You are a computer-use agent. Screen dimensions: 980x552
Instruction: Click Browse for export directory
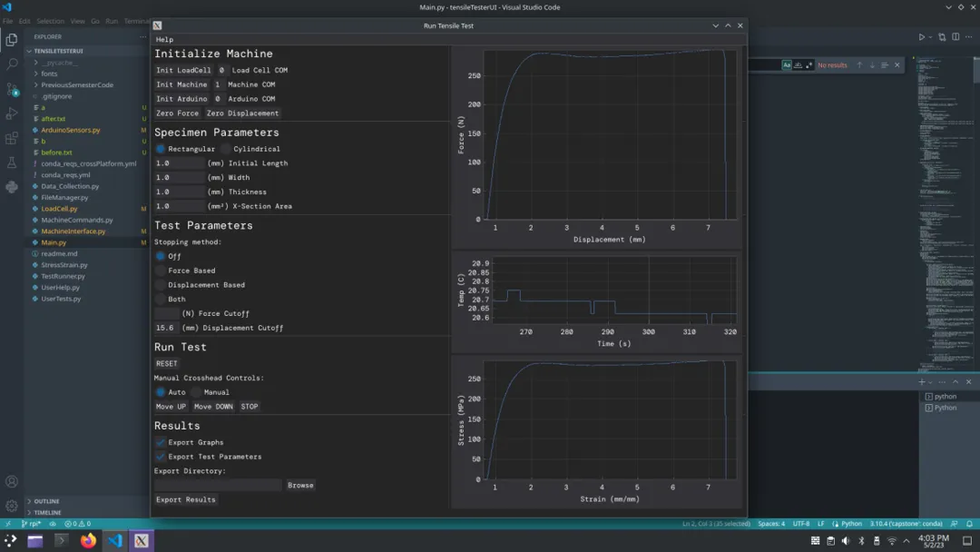[300, 486]
